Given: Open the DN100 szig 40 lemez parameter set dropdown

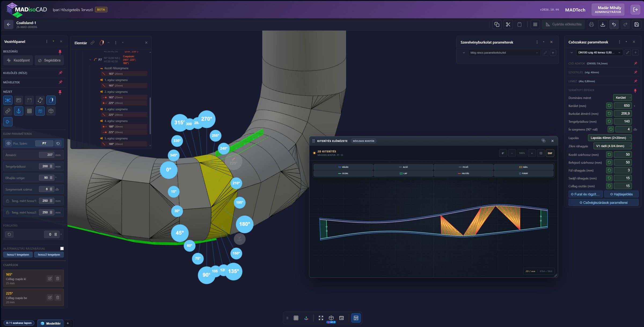Looking at the screenshot, I should click(599, 53).
